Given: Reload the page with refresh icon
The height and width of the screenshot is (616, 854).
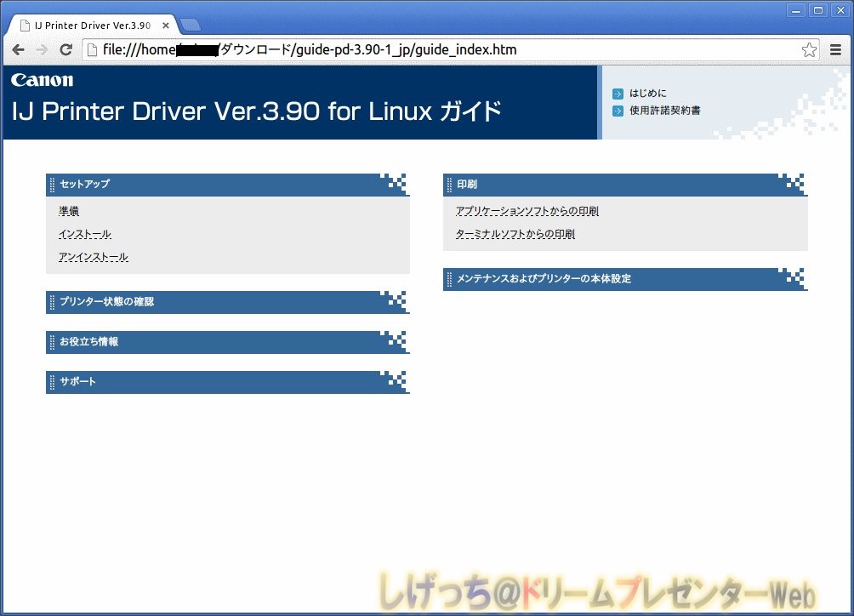Looking at the screenshot, I should tap(65, 50).
